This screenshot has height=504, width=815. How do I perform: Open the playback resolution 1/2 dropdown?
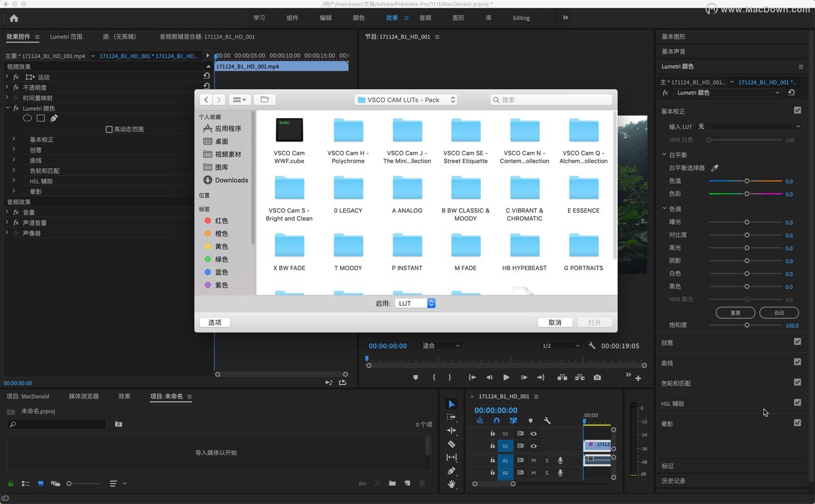tap(560, 345)
